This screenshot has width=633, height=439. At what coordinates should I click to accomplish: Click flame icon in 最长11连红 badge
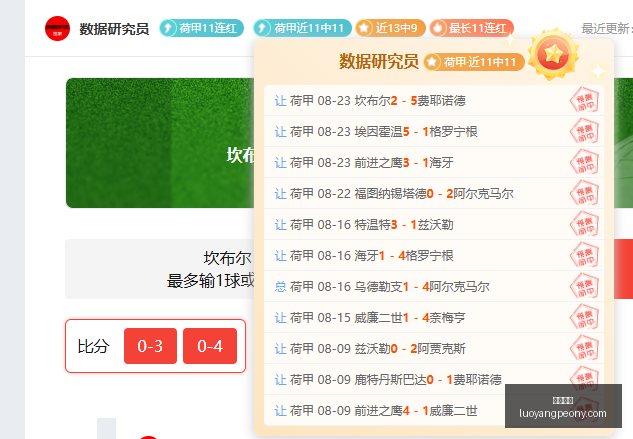tap(438, 28)
